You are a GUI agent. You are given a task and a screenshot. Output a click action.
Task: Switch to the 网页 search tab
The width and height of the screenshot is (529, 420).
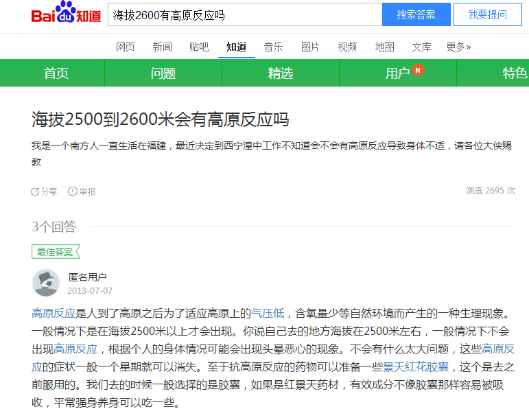125,47
